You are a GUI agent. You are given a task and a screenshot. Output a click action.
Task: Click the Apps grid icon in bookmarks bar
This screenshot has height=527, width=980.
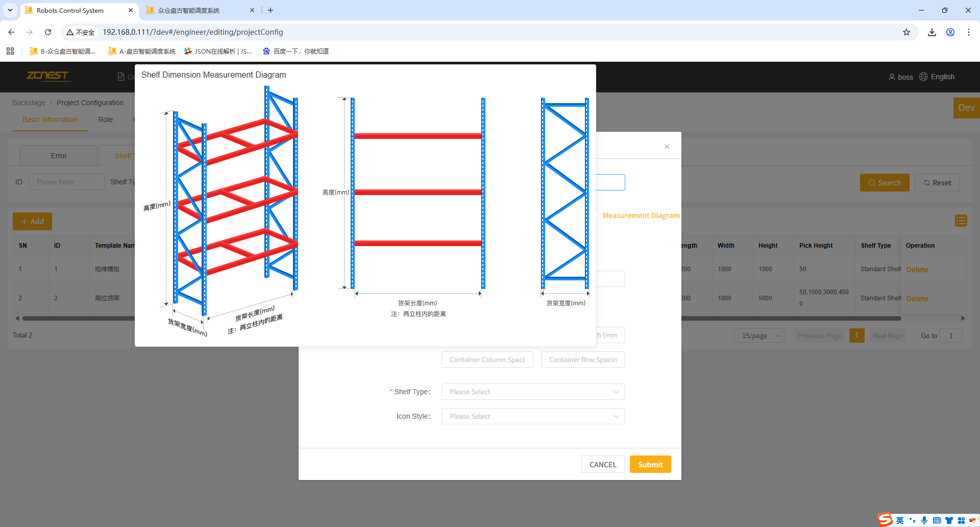[10, 51]
